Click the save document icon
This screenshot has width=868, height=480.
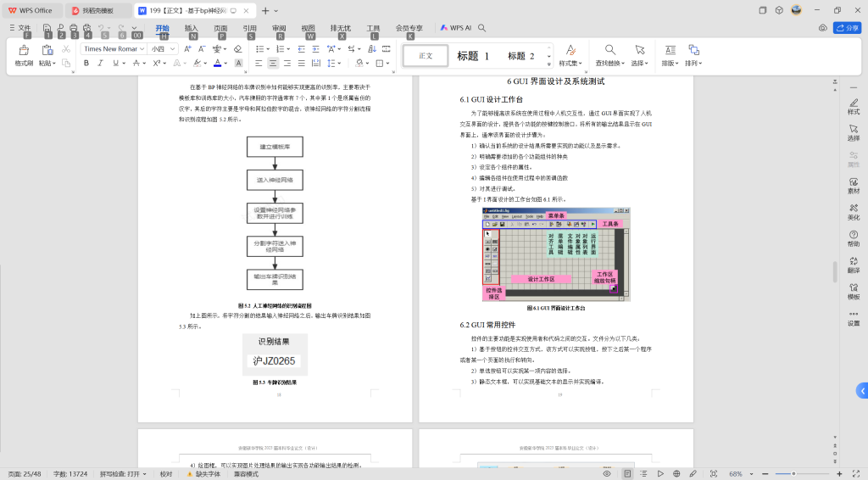(47, 28)
